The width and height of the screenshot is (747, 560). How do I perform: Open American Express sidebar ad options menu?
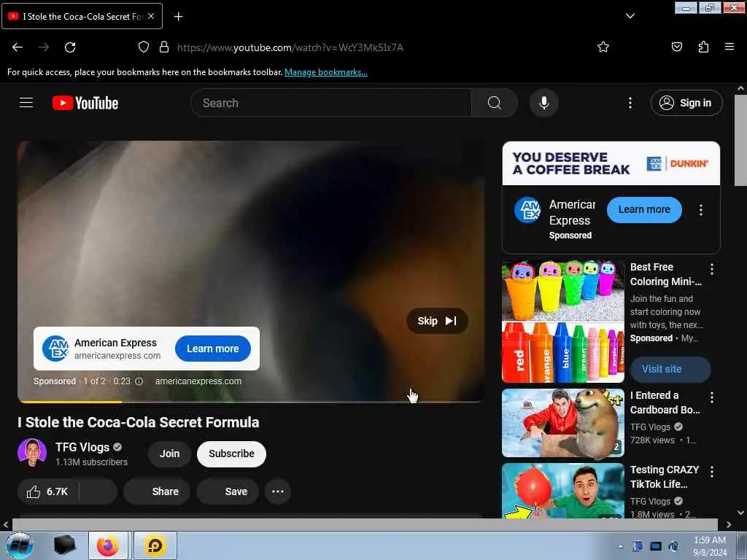pos(700,210)
